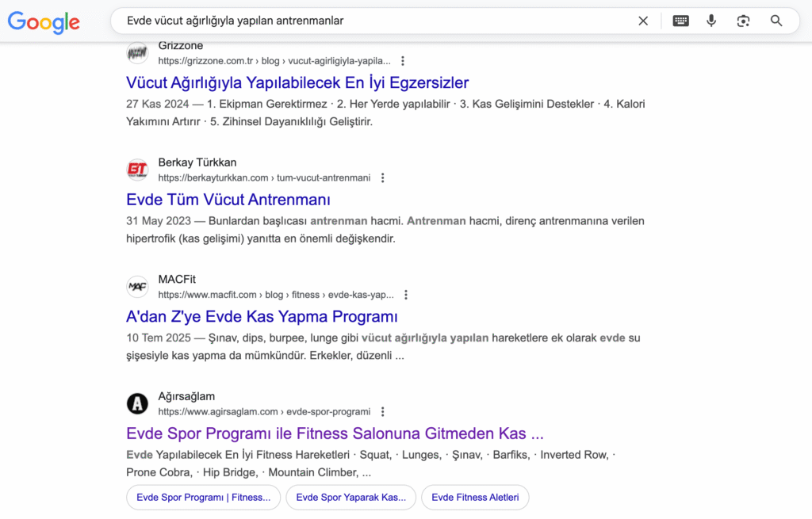Open options menu on the Berkay Türkkan result

(383, 177)
